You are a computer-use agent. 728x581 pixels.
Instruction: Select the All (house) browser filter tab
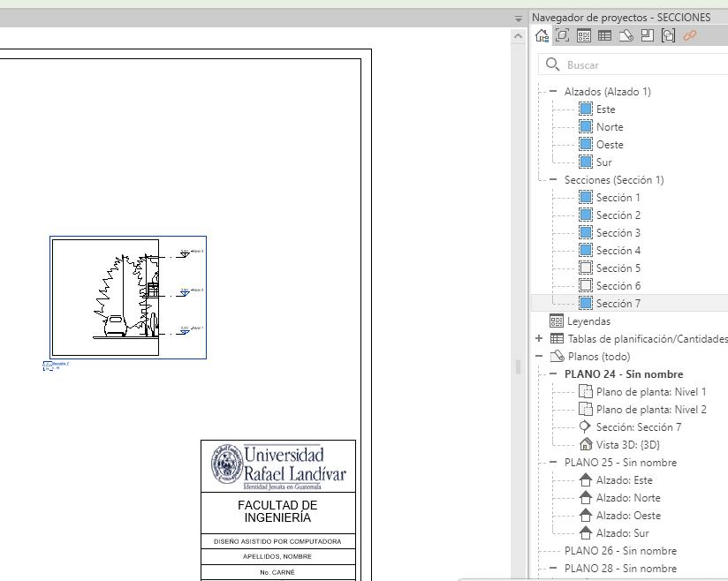pyautogui.click(x=542, y=35)
